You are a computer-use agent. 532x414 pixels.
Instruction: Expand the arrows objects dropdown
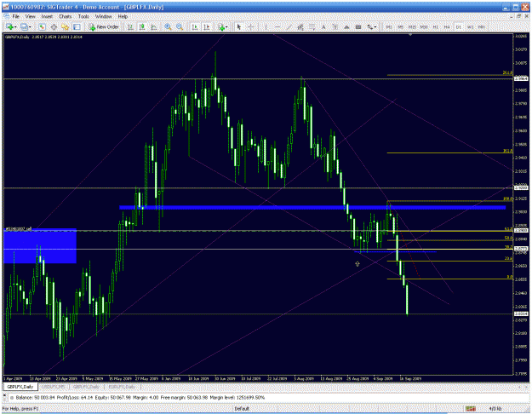(375, 27)
